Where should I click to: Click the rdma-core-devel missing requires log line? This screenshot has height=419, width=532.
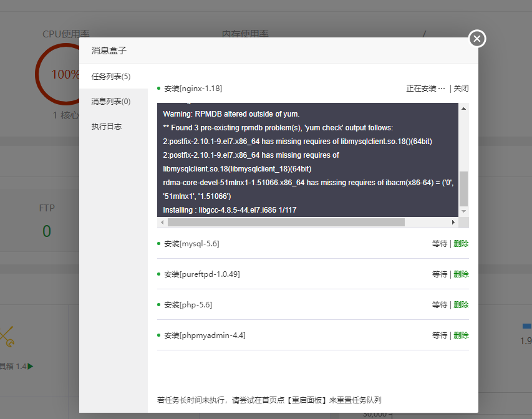308,190
